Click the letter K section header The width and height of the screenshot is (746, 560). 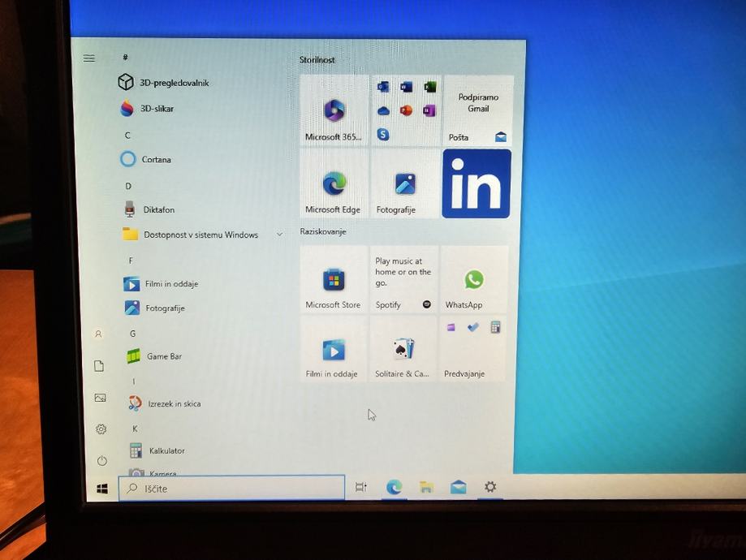click(x=135, y=429)
